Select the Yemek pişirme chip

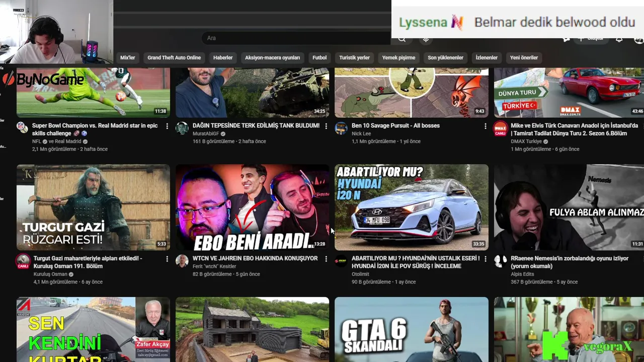398,58
